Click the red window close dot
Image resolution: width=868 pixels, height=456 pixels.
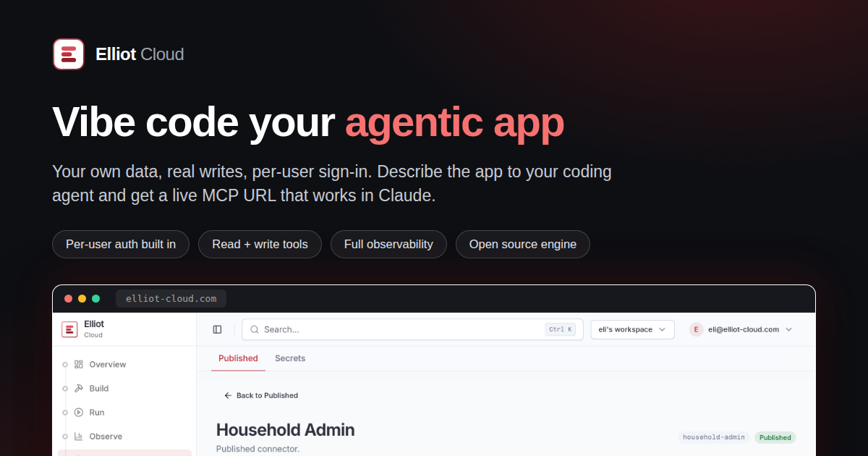(69, 298)
